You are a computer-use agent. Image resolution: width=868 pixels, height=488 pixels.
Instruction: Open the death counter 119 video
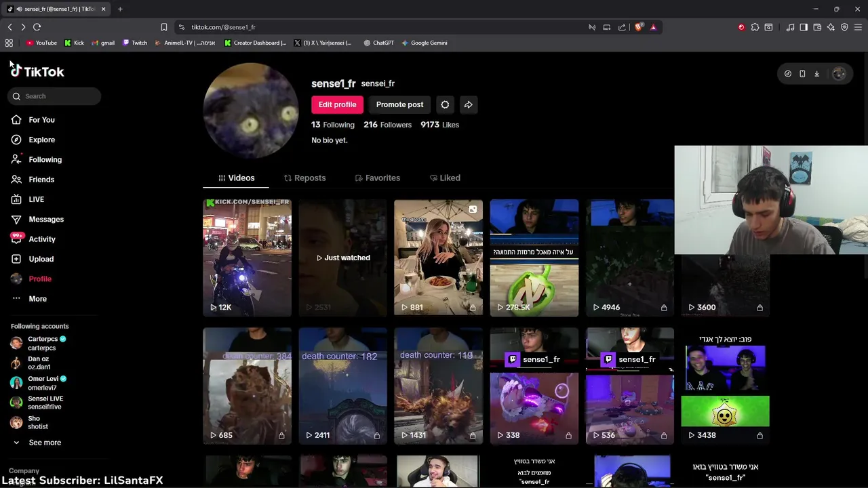pos(439,386)
